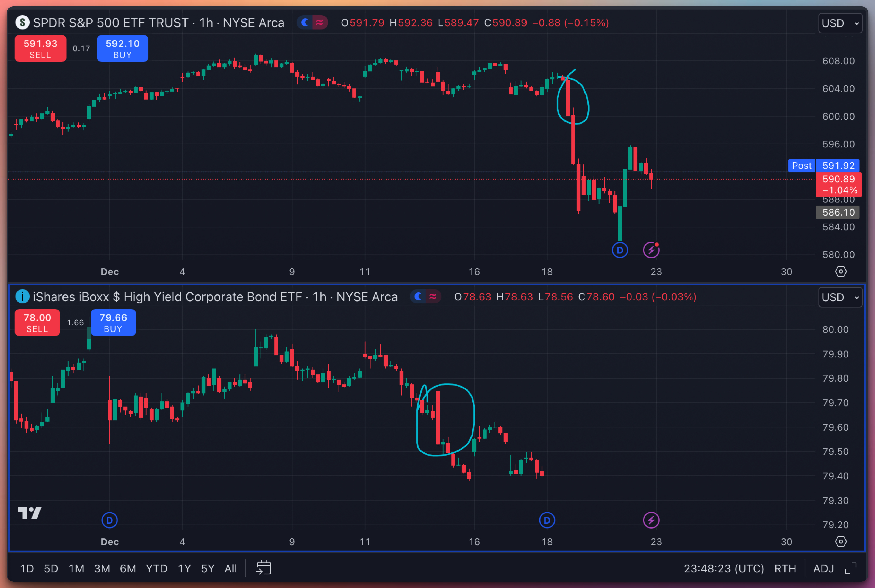Click the TradingView logo
Screen dimensions: 875x588
[x=29, y=513]
